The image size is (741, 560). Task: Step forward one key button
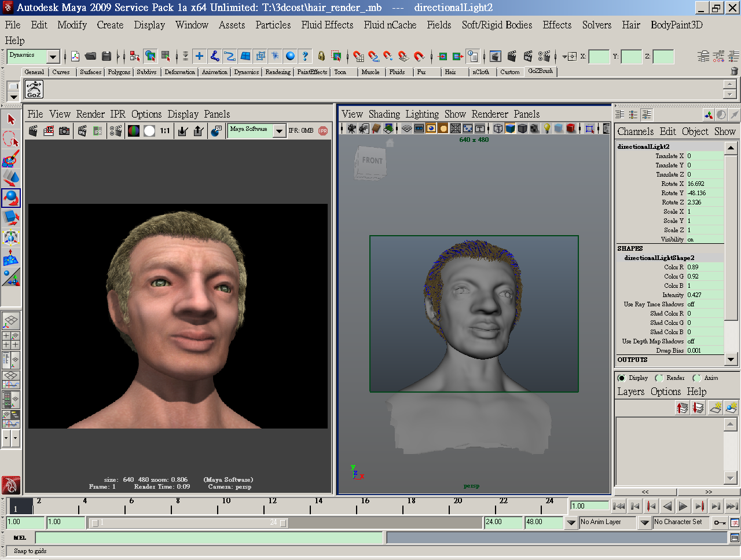[699, 506]
